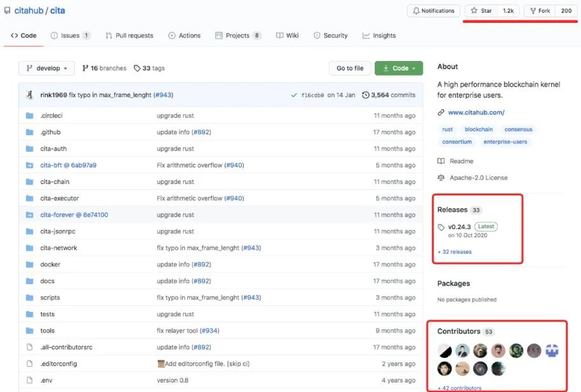Image resolution: width=581 pixels, height=392 pixels.
Task: Click the docker folder icon
Action: (x=30, y=265)
